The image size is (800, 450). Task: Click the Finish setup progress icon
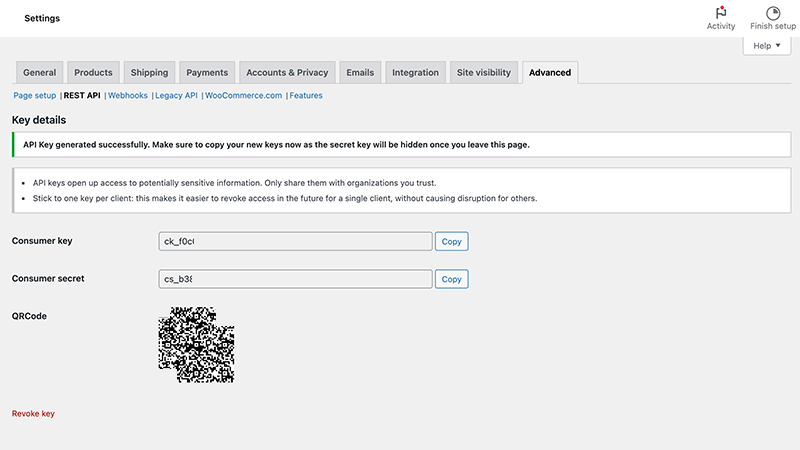[x=773, y=13]
